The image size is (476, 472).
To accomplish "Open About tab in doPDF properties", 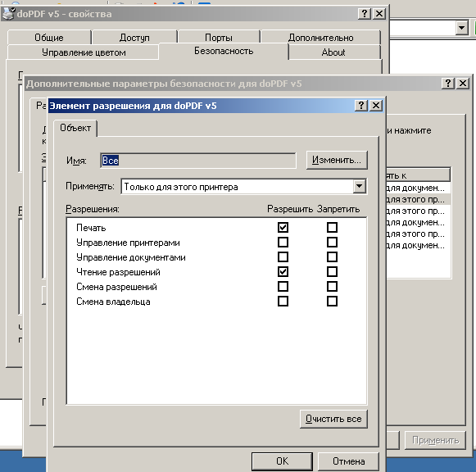I will click(333, 52).
